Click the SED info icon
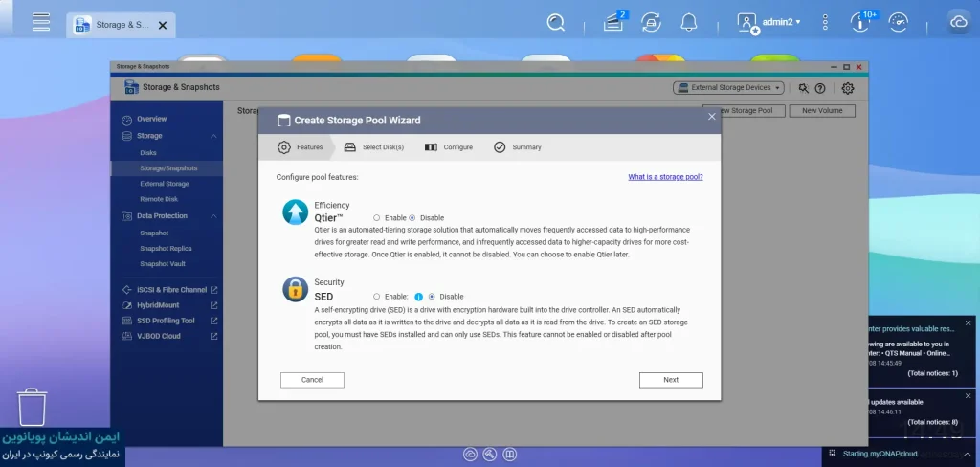Screen dimensions: 980x467 coord(419,297)
